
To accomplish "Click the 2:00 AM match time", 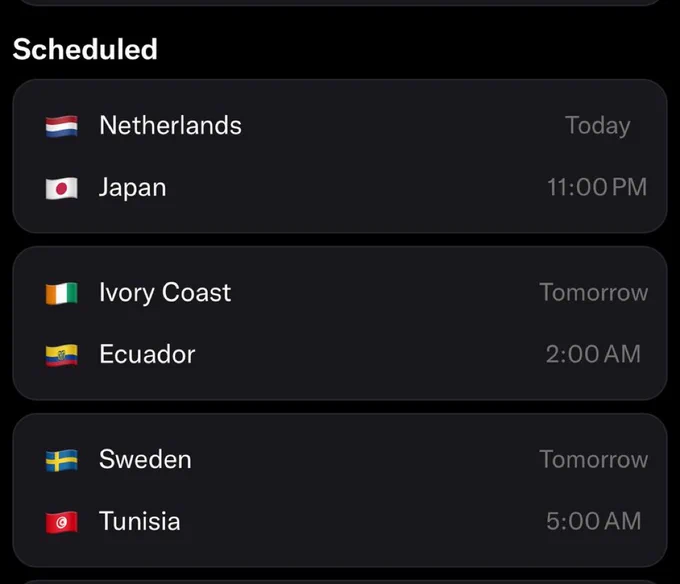I will point(593,354).
